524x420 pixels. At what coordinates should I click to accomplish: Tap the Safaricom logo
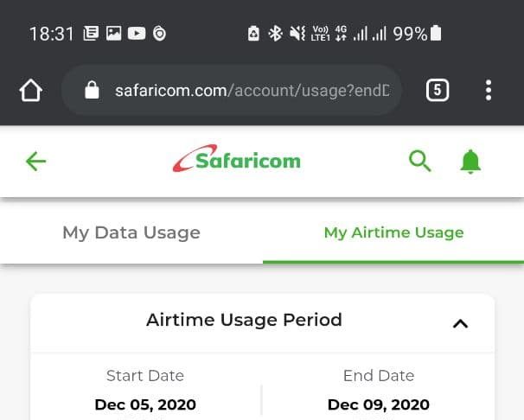pos(237,159)
